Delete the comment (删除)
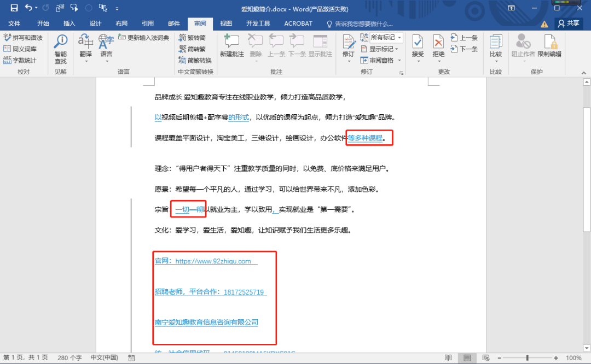 256,47
